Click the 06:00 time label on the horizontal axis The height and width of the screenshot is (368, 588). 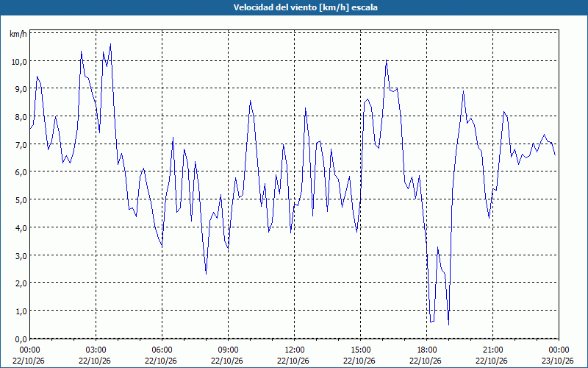coord(162,350)
